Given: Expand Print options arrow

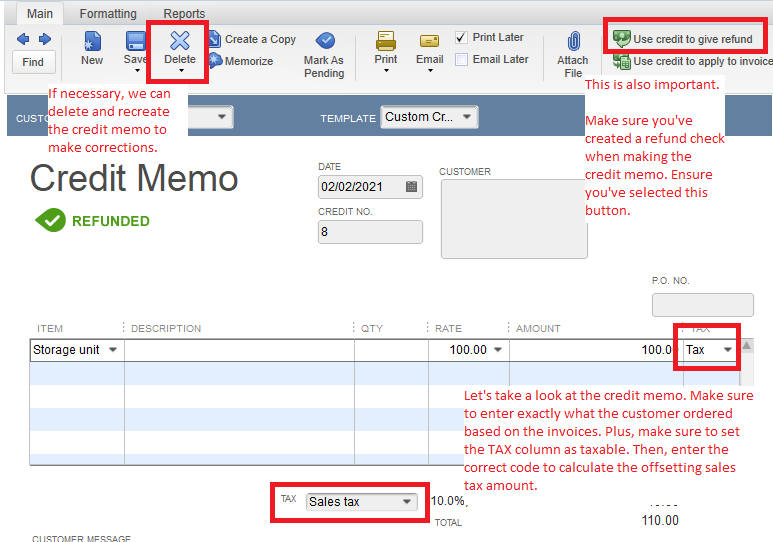Looking at the screenshot, I should pyautogui.click(x=386, y=71).
